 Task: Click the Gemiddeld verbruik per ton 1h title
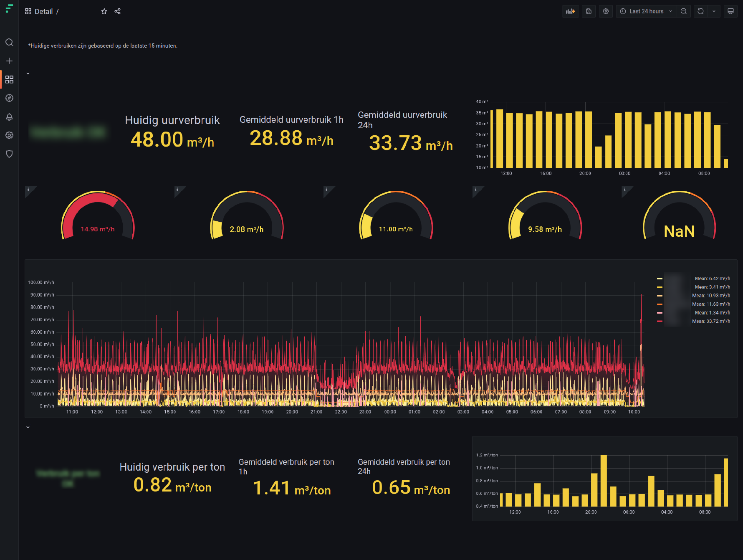[x=286, y=466]
